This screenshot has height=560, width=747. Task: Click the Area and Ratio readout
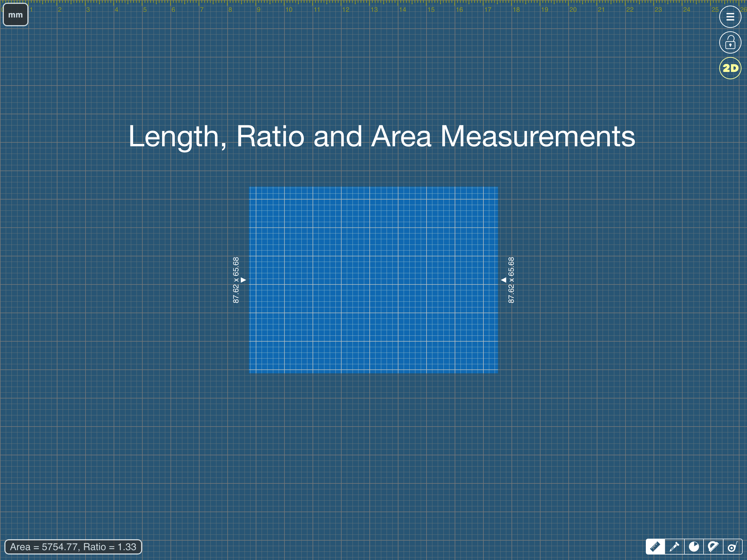click(x=73, y=547)
